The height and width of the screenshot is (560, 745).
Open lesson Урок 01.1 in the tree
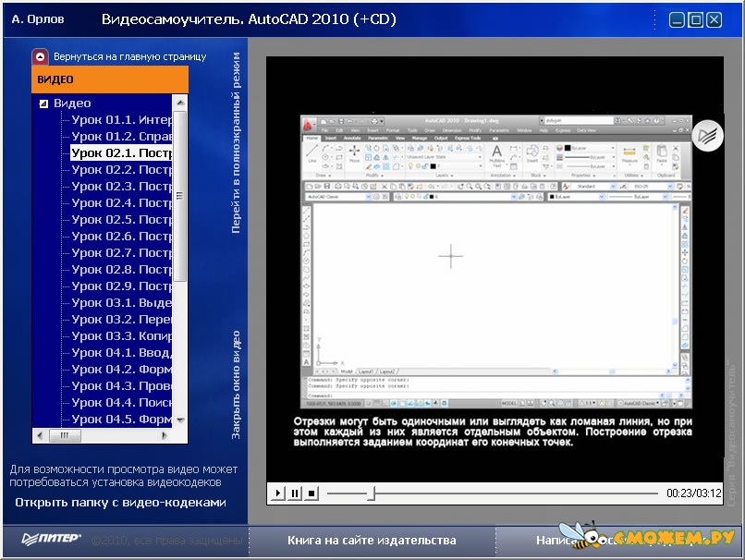click(122, 120)
